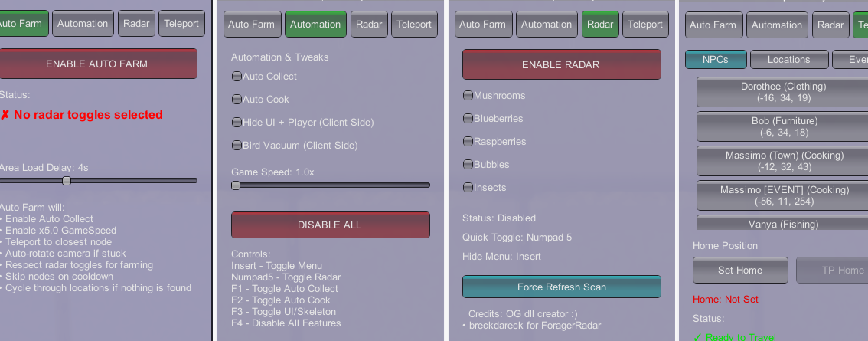Adjust the Area Load Delay slider
Viewport: 868px width, 341px height.
pos(67,181)
